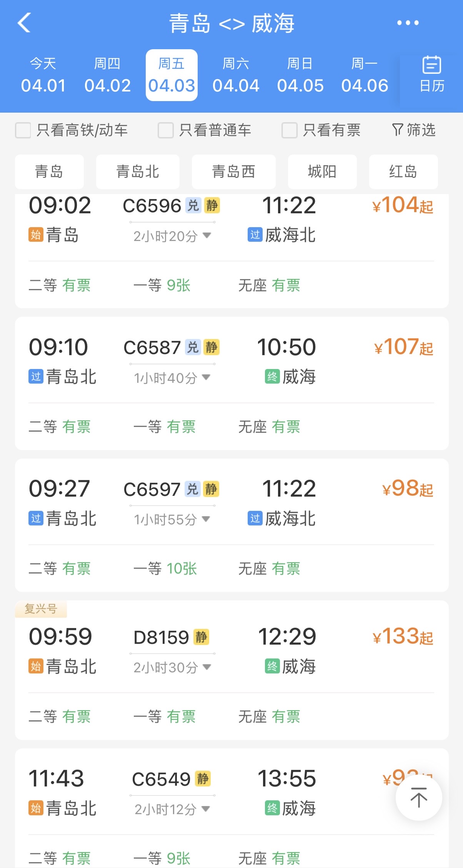Screen dimensions: 463x868
Task: Tap the scroll-to-top arrow button
Action: [419, 797]
